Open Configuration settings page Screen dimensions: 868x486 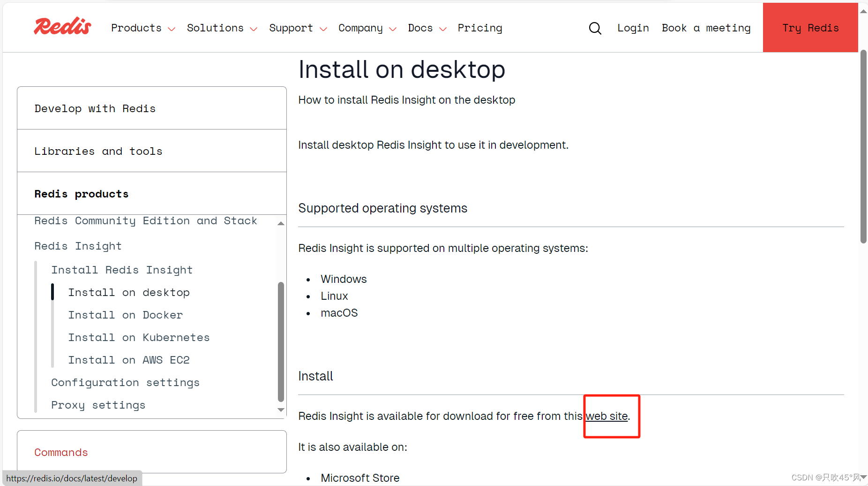click(125, 382)
